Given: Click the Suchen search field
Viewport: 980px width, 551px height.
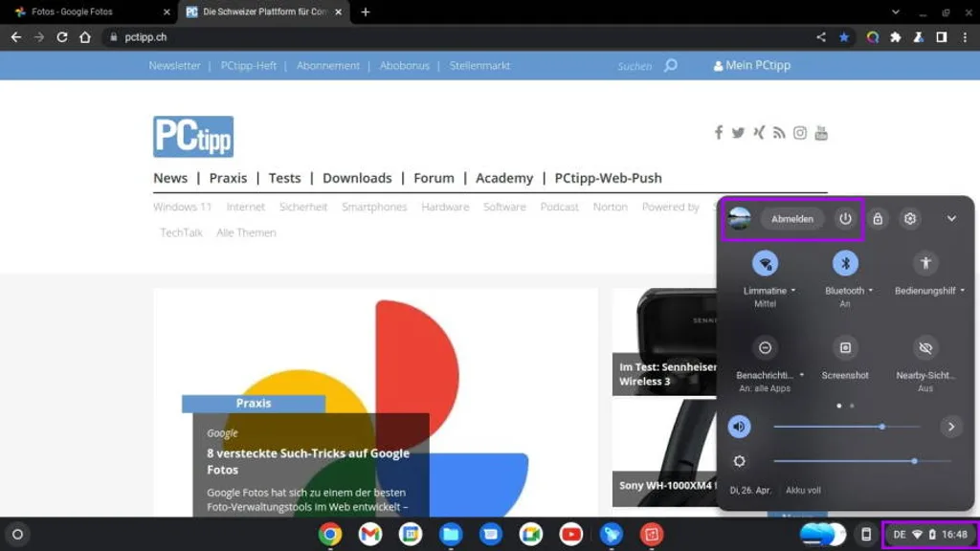Looking at the screenshot, I should pos(635,66).
